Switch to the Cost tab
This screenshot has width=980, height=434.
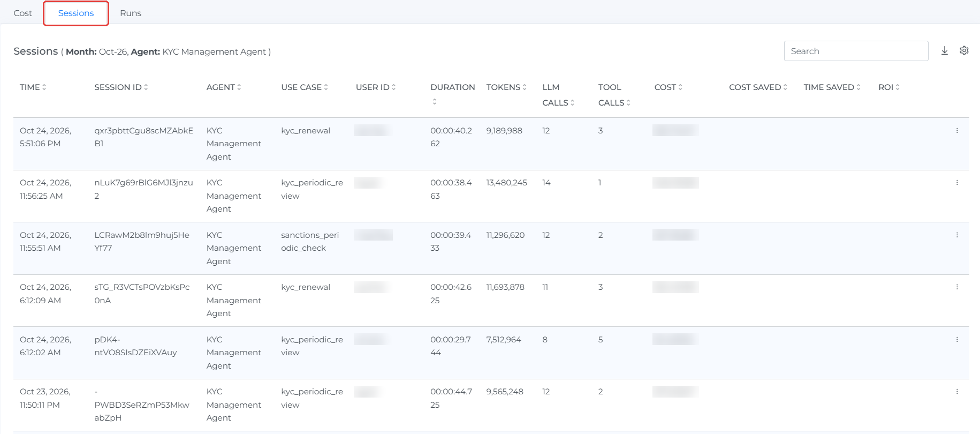click(x=23, y=13)
